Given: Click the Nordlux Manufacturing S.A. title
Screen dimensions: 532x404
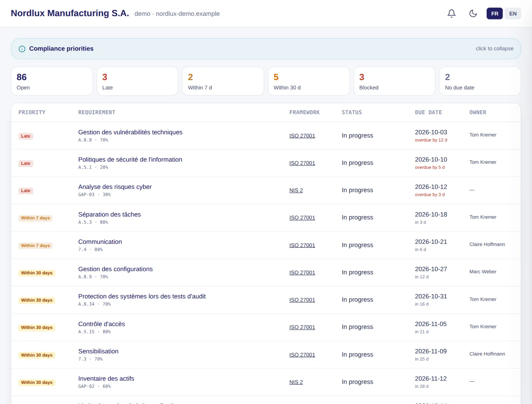Looking at the screenshot, I should tap(70, 13).
